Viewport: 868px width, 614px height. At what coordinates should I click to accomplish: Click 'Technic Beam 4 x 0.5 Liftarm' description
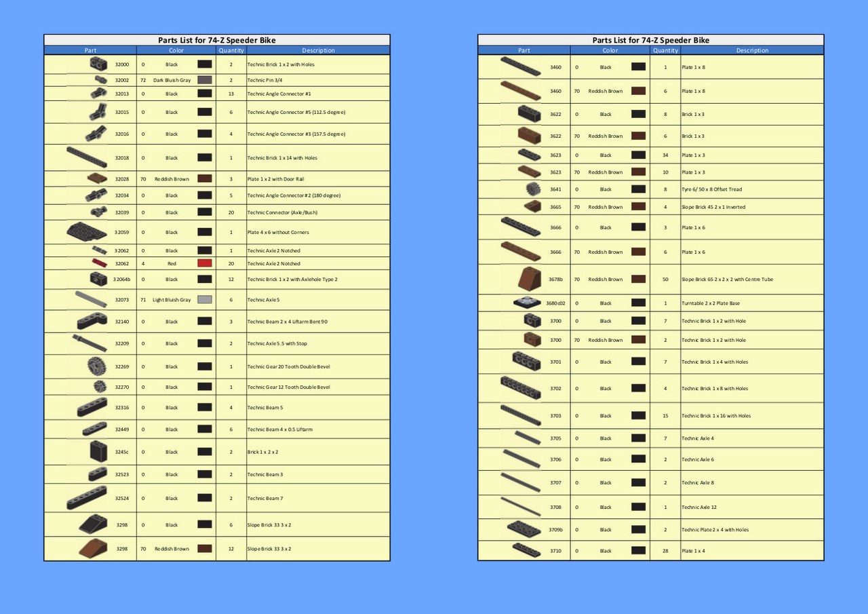coord(280,429)
